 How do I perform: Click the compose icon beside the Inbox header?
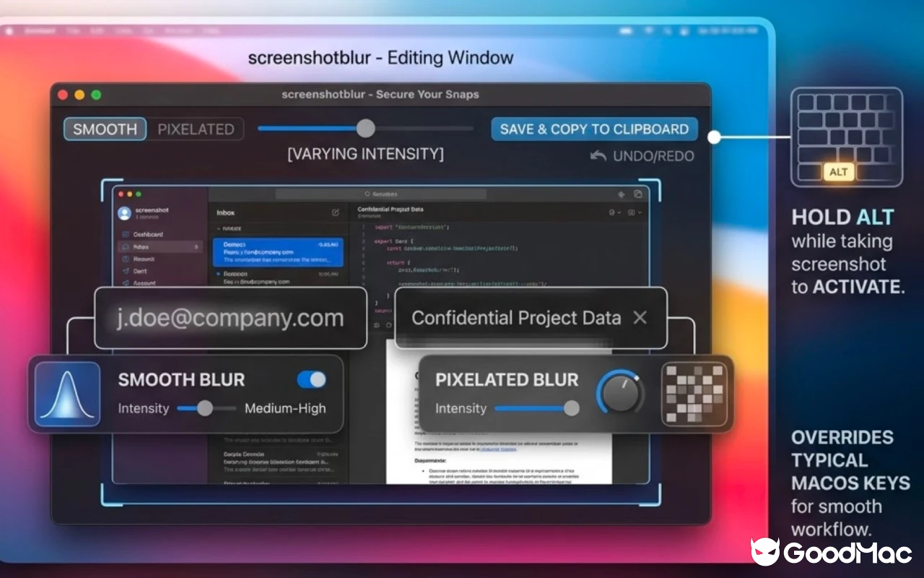tap(334, 212)
